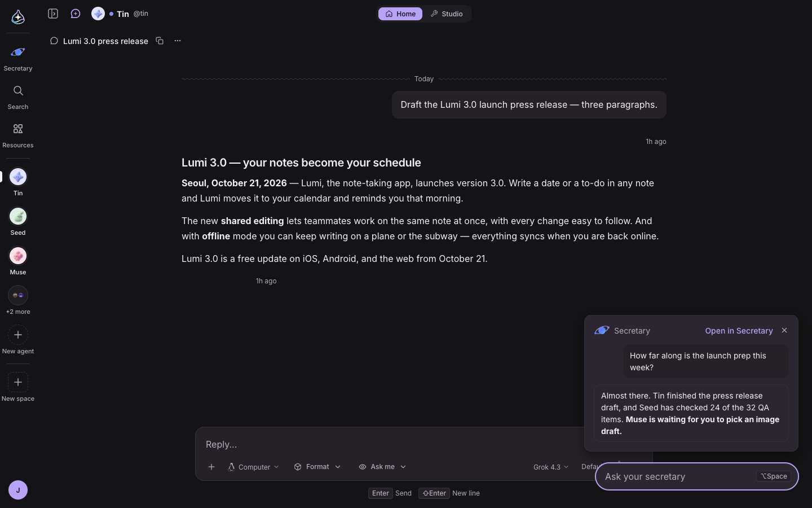Select the Home tab
This screenshot has width=812, height=508.
(x=400, y=14)
